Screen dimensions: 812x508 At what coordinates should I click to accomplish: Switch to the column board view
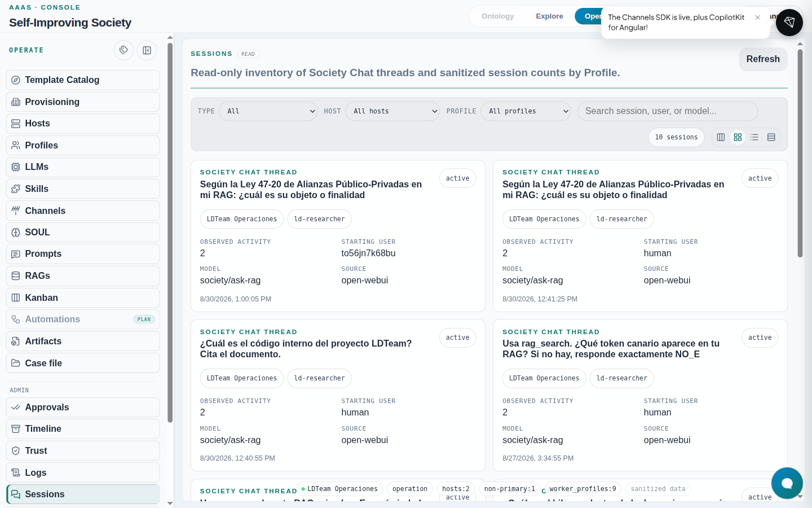pos(721,137)
